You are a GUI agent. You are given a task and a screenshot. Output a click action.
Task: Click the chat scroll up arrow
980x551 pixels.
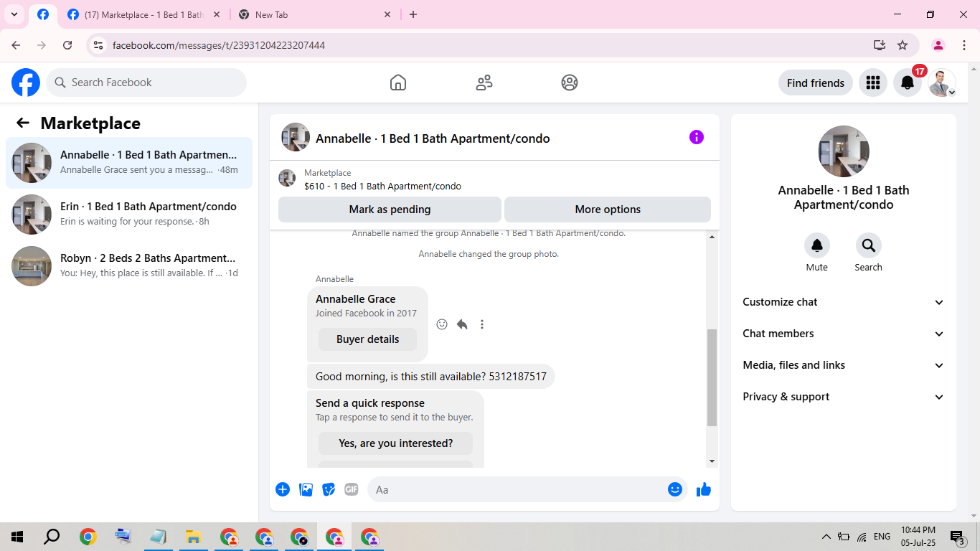(712, 237)
